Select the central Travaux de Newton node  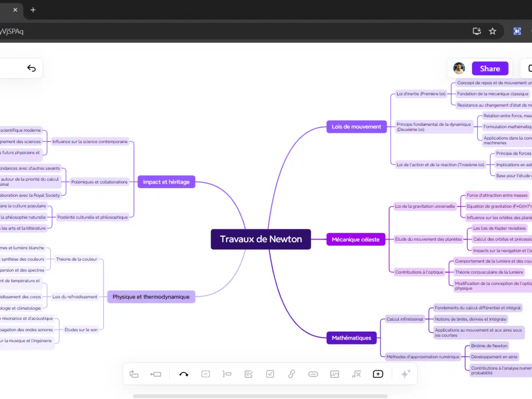tap(261, 239)
